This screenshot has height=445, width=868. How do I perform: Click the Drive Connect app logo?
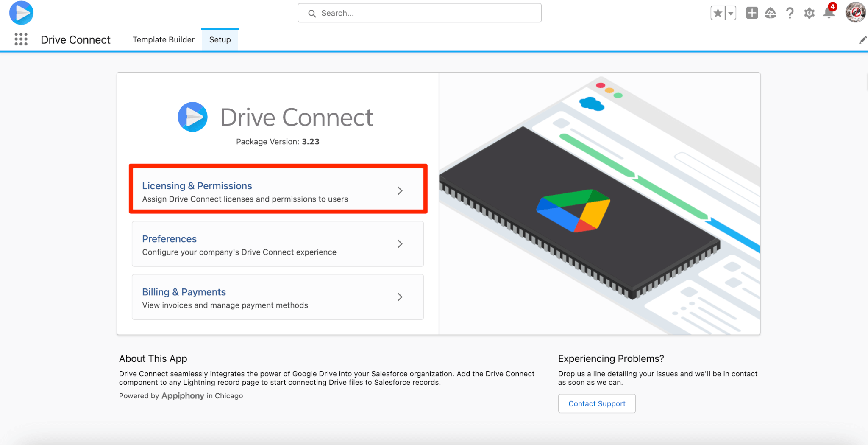(x=21, y=13)
